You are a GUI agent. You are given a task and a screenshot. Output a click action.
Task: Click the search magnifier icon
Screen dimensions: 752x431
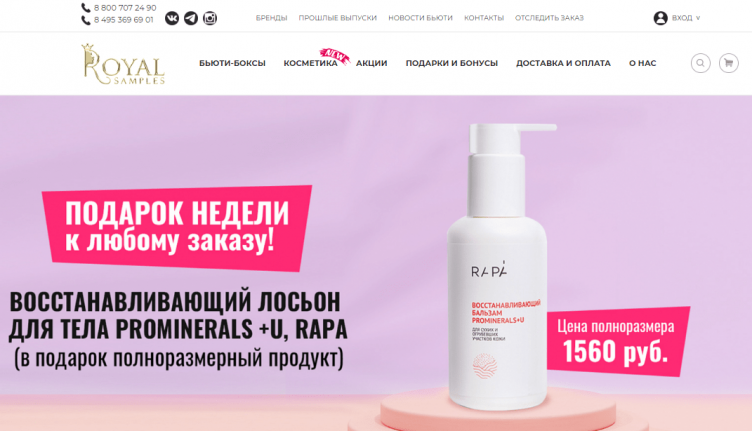pyautogui.click(x=701, y=63)
